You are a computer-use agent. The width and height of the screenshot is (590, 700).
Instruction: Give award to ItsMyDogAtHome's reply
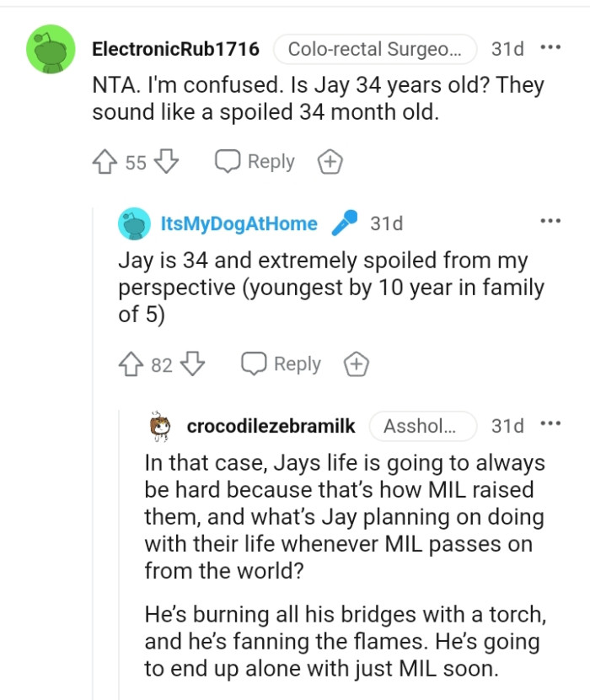[357, 364]
